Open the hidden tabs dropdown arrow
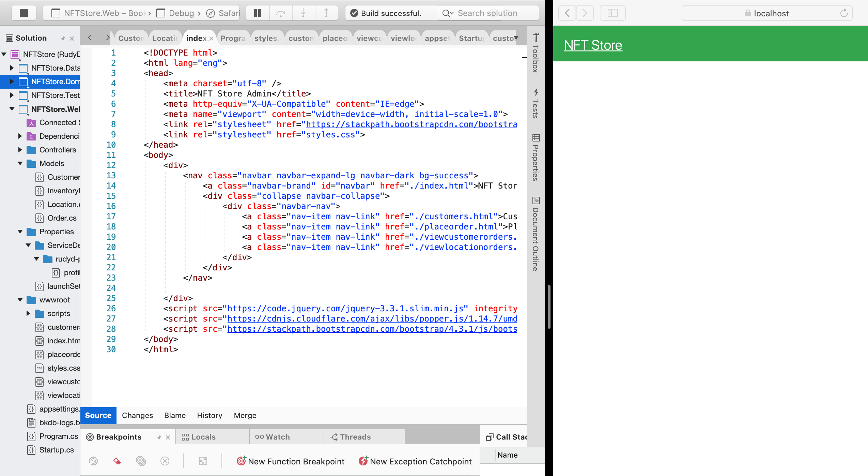Image resolution: width=868 pixels, height=476 pixels. [x=516, y=38]
